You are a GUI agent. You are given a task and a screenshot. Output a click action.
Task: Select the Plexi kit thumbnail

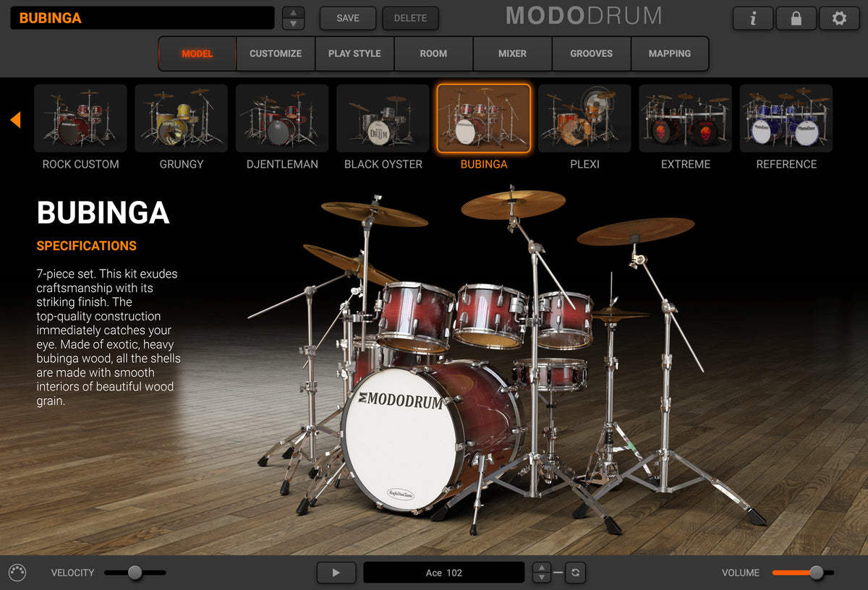pos(584,119)
